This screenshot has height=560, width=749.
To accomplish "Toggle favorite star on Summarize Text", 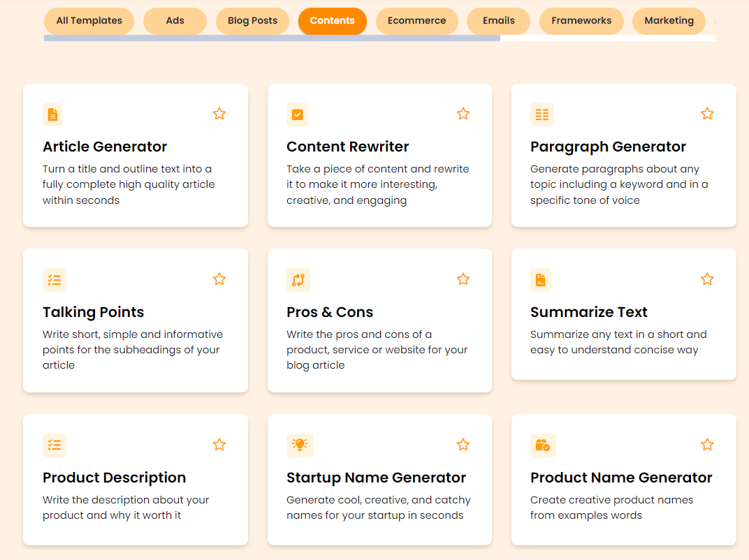I will click(x=707, y=279).
